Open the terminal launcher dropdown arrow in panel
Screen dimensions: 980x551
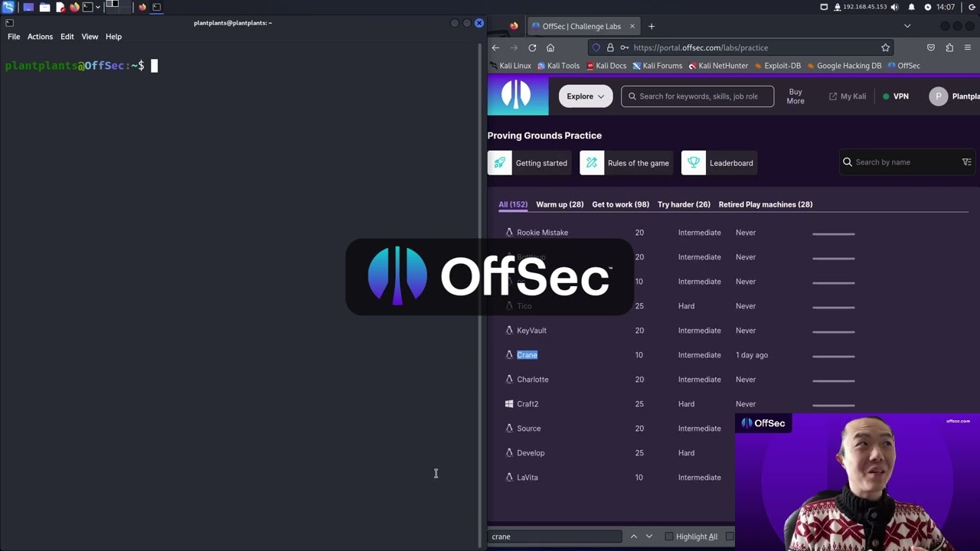97,7
